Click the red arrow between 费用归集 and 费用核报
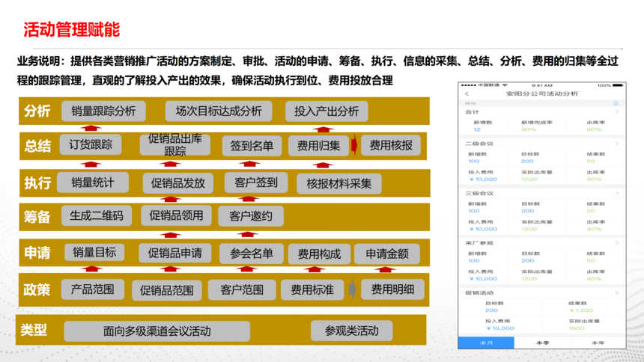Screen dimensions: 644x362 (354, 145)
